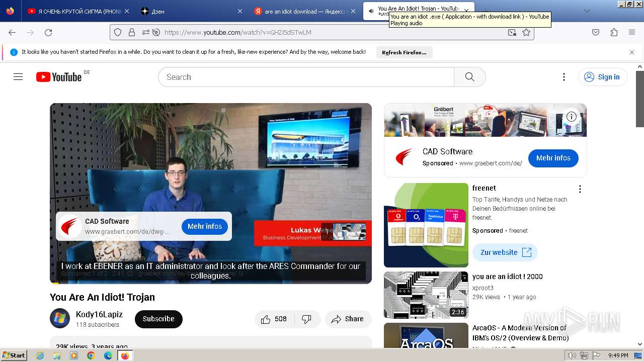Dismiss the Firefox refresh notification bar
This screenshot has width=644, height=362.
(632, 52)
